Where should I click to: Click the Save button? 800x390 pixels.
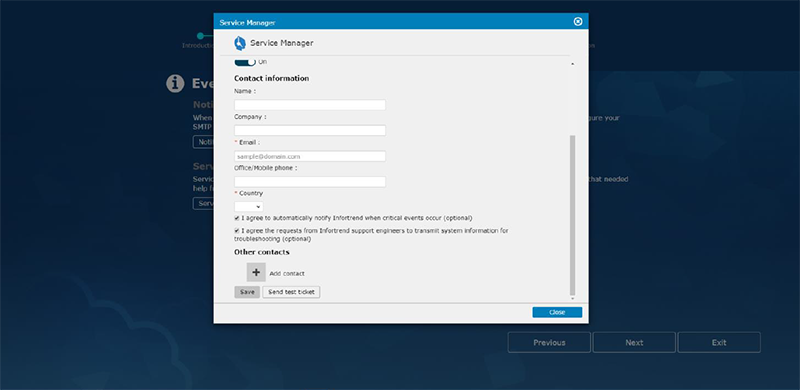click(247, 292)
